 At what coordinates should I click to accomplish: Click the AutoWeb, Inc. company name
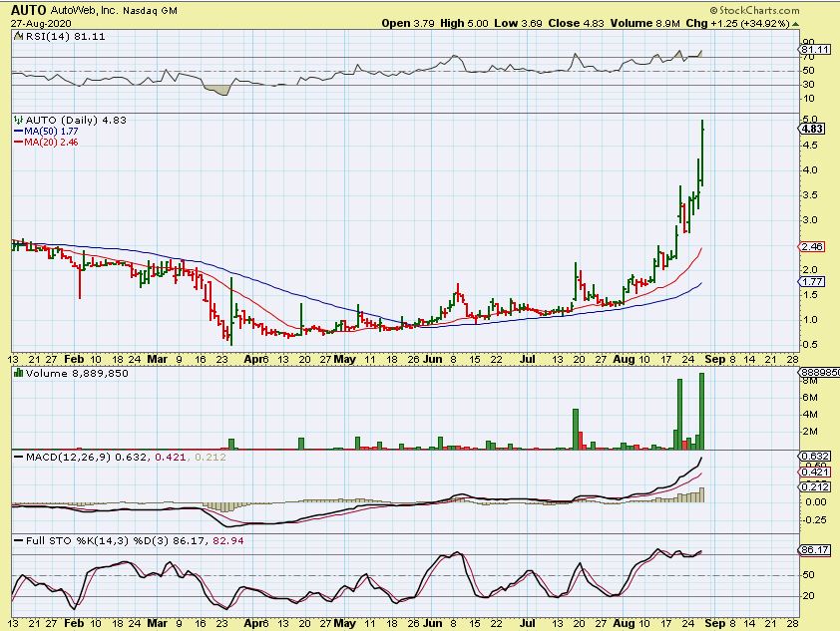(x=85, y=10)
